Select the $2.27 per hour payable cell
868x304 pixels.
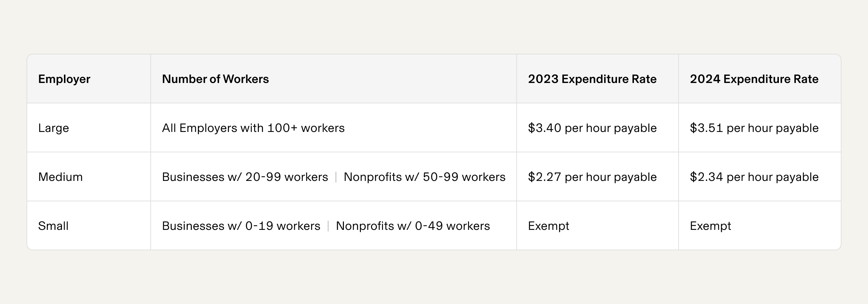592,177
